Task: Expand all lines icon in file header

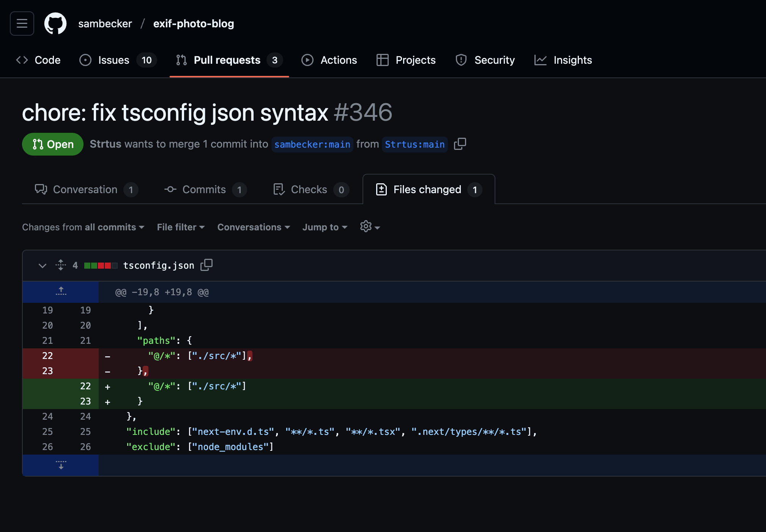Action: (x=61, y=265)
